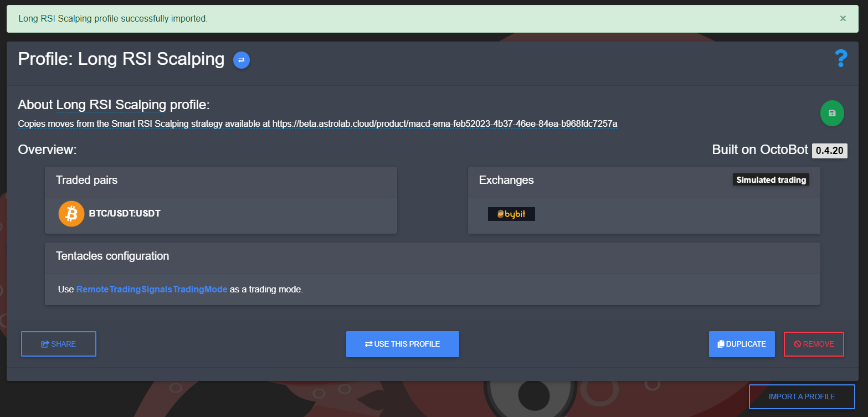Image resolution: width=868 pixels, height=417 pixels.
Task: Click the 'Overview:' heading
Action: [47, 150]
